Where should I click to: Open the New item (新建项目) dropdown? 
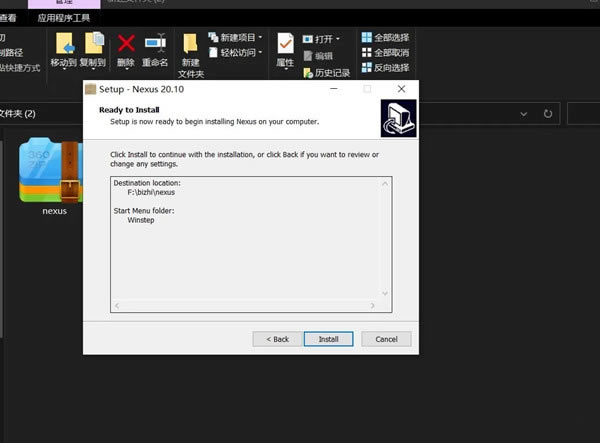click(235, 37)
